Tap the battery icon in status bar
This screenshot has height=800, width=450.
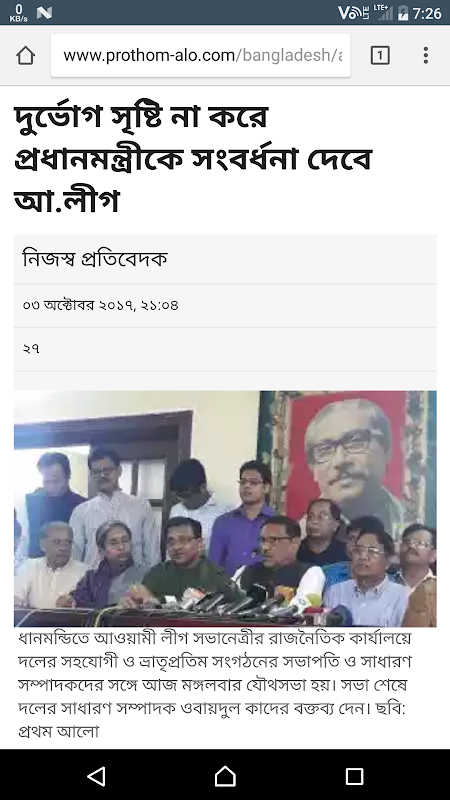click(x=403, y=13)
